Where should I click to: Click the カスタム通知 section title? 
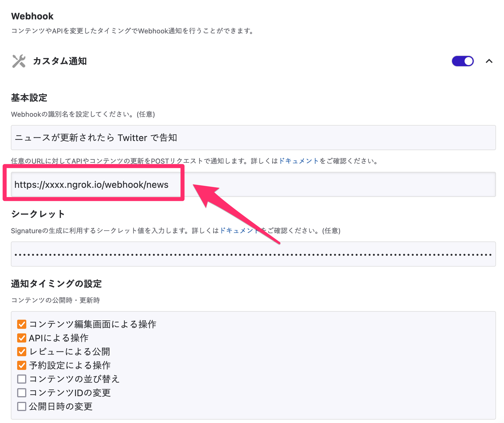tap(60, 61)
